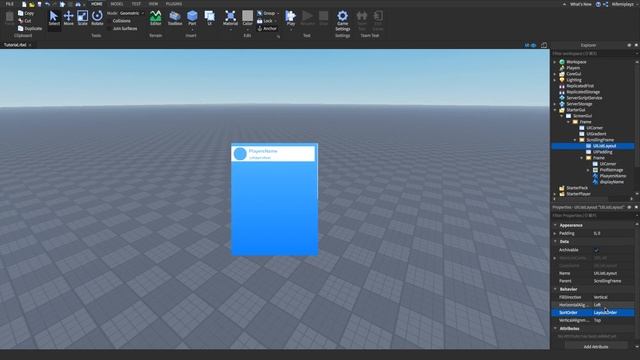Screen dimensions: 640x360
Task: Switch to the TEST ribbon tab
Action: 136,4
